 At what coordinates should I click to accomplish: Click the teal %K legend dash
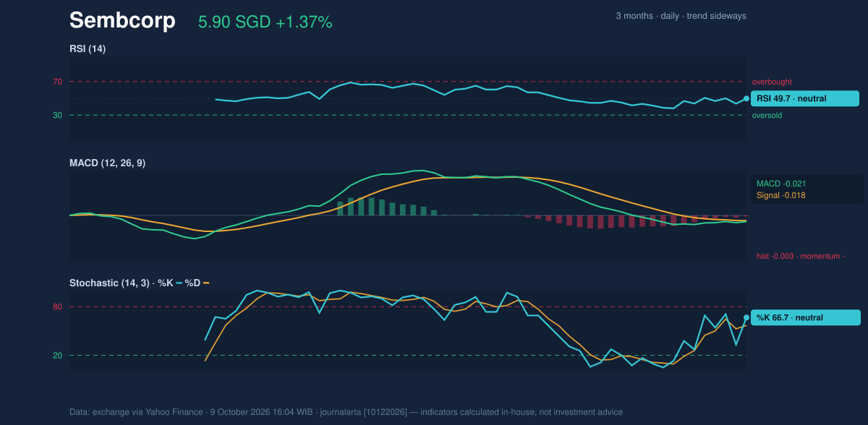click(179, 283)
